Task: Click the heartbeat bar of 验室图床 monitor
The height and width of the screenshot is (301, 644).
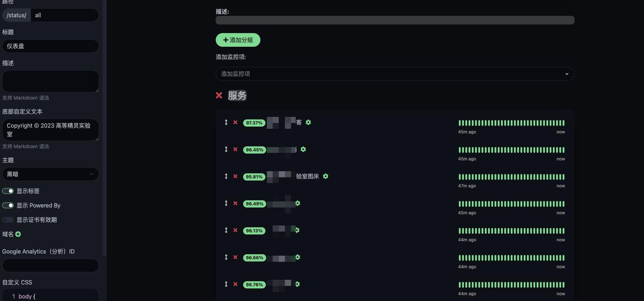Action: pos(511,177)
